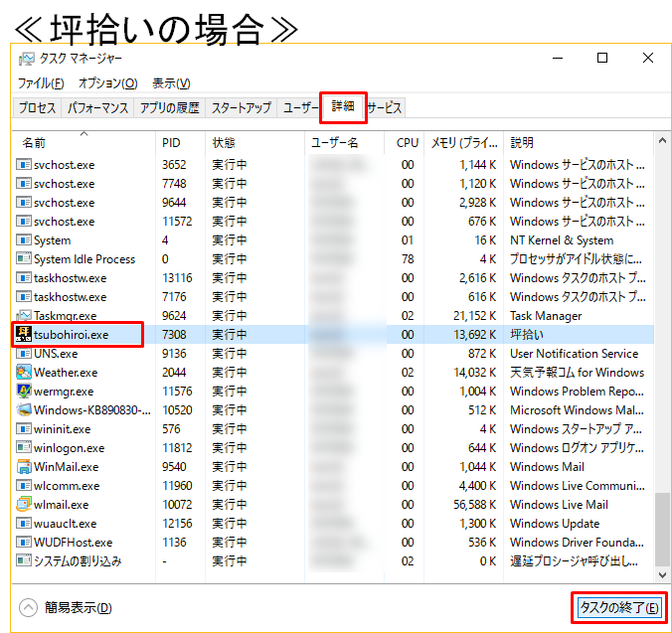Image resolution: width=672 pixels, height=633 pixels.
Task: Select the Windows Live Mail description cell
Action: [559, 504]
